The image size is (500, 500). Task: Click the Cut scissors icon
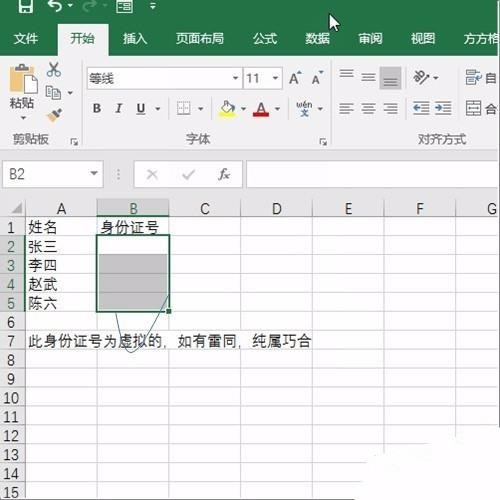(54, 70)
